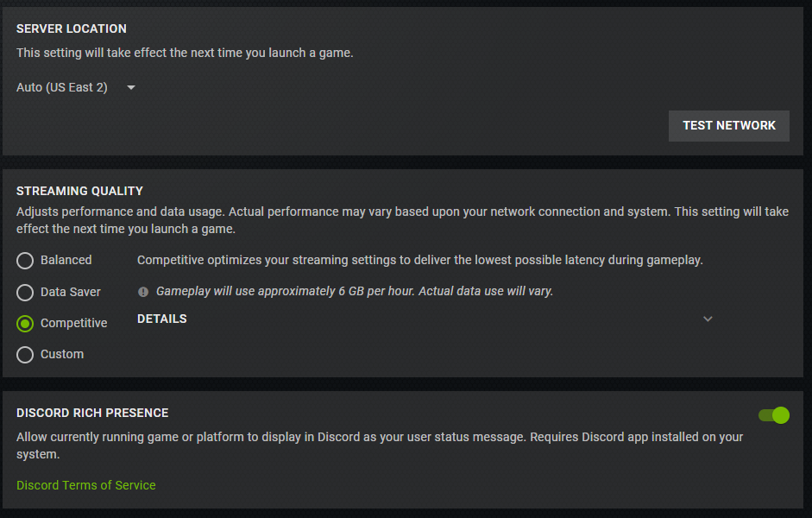Click the DISCORD RICH PRESENCE heading
This screenshot has height=518, width=812.
click(92, 413)
